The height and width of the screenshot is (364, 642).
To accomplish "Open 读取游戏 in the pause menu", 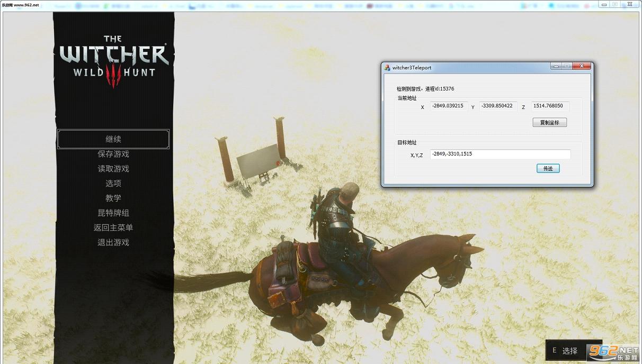I will coord(113,169).
